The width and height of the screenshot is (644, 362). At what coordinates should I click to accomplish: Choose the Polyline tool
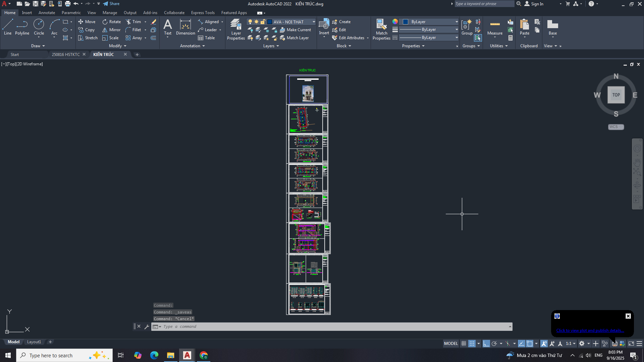point(22,27)
